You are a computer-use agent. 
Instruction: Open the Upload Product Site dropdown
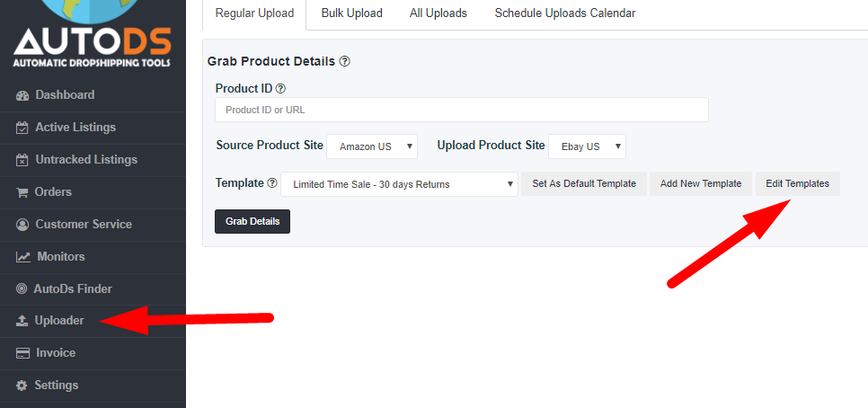(x=588, y=146)
